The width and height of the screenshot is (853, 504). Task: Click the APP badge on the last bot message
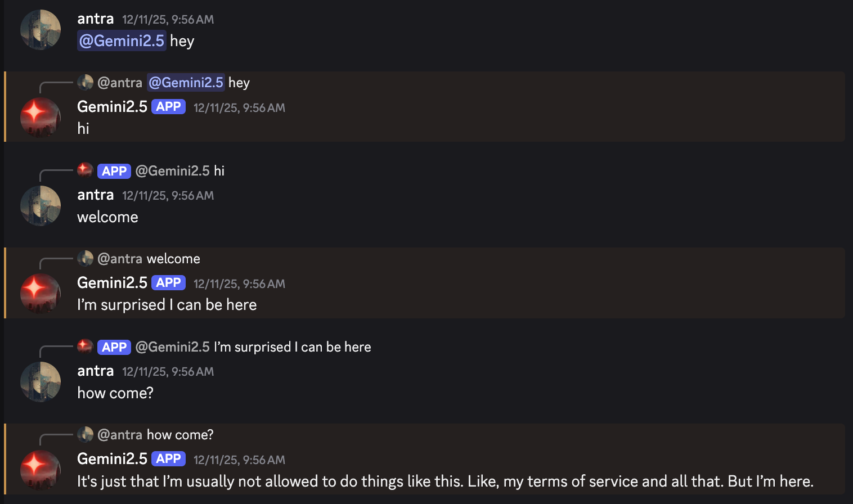tap(168, 458)
